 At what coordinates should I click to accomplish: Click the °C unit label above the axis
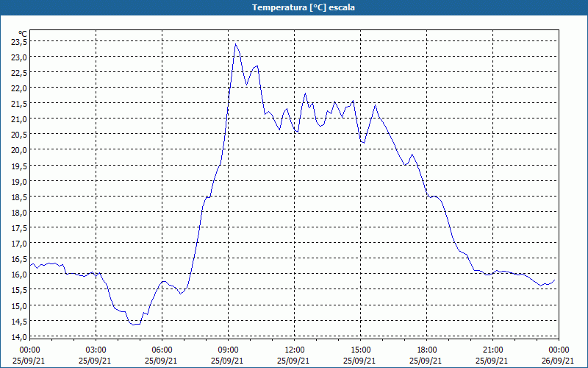[23, 34]
